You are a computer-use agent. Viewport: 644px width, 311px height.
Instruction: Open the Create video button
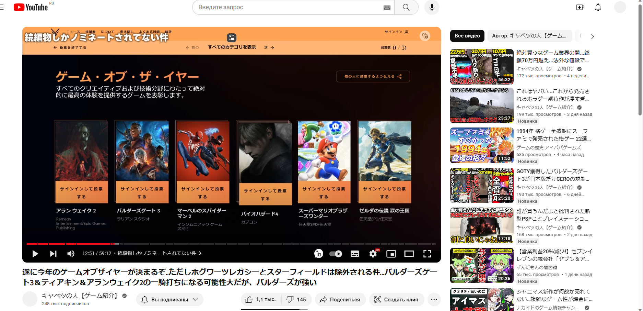coord(580,7)
